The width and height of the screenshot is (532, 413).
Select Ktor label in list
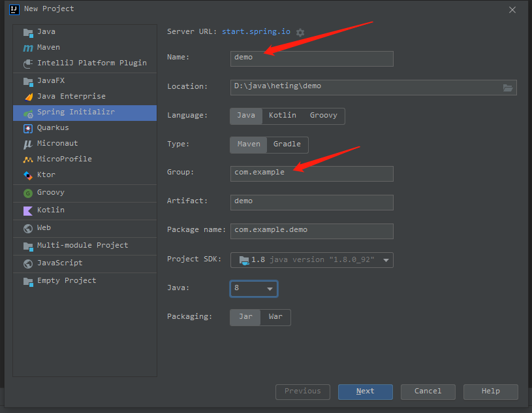[x=46, y=174]
